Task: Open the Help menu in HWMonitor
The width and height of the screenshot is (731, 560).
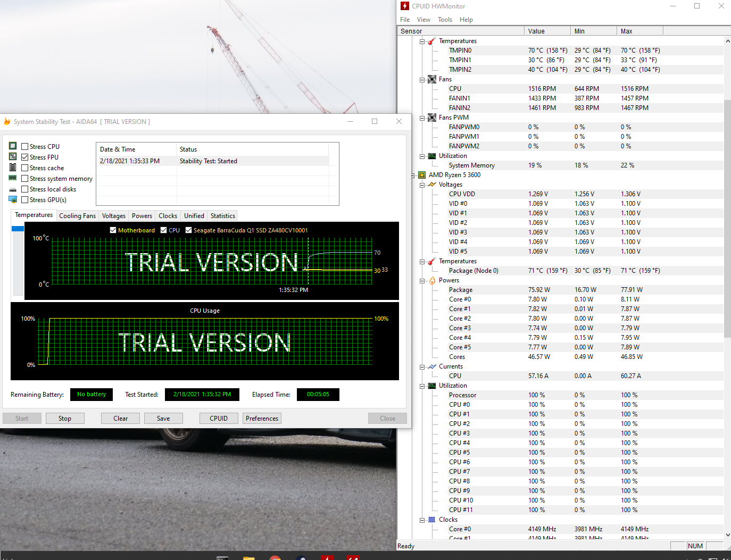Action: pos(466,20)
